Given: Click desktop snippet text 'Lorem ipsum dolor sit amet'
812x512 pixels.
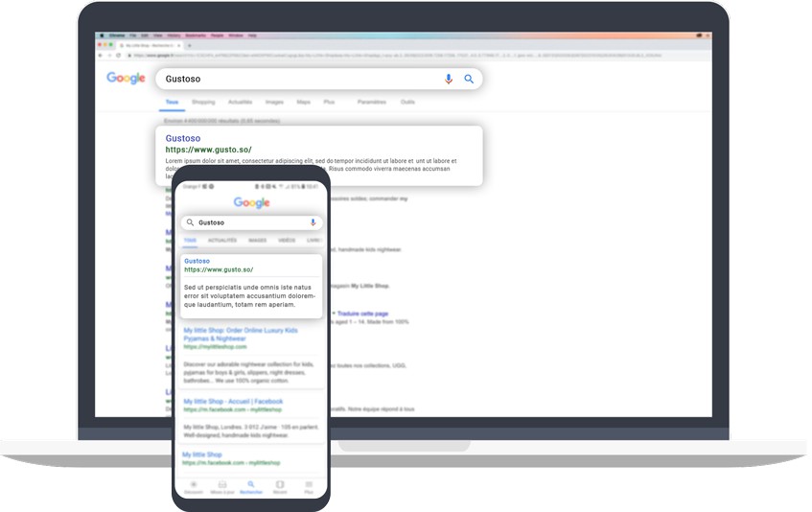Looking at the screenshot, I should pyautogui.click(x=202, y=161).
